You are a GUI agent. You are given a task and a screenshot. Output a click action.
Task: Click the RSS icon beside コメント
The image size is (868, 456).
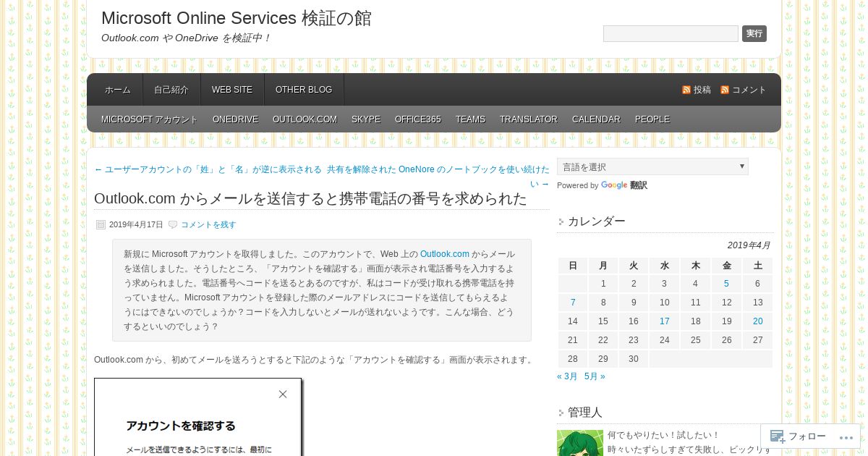click(x=725, y=90)
